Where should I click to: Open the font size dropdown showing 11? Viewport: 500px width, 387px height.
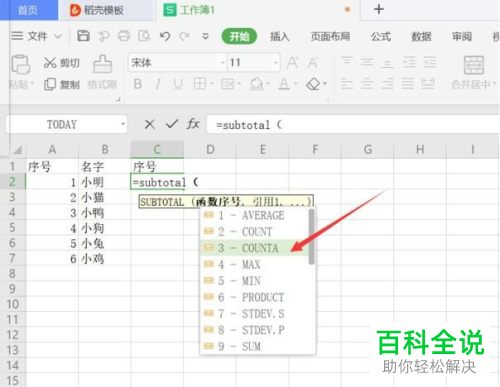276,63
